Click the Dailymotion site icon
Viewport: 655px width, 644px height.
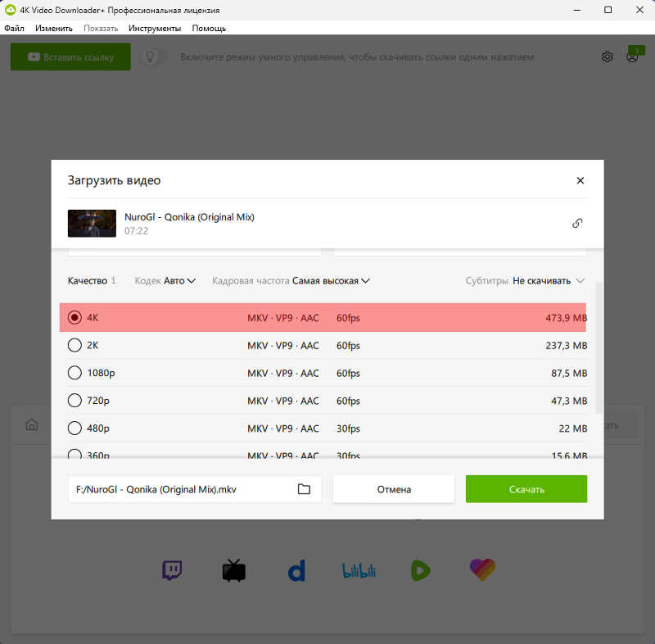[296, 570]
